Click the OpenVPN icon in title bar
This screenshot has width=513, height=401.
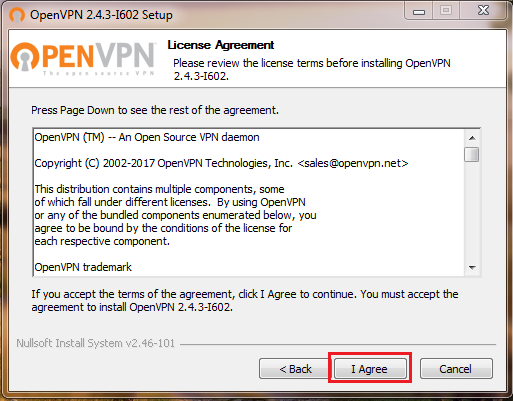17,15
